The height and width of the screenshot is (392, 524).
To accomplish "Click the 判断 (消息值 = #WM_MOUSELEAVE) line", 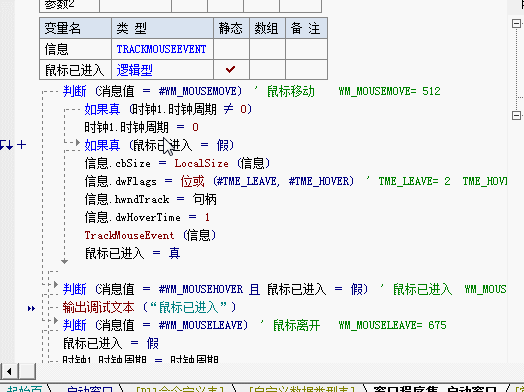I will pos(155,325).
